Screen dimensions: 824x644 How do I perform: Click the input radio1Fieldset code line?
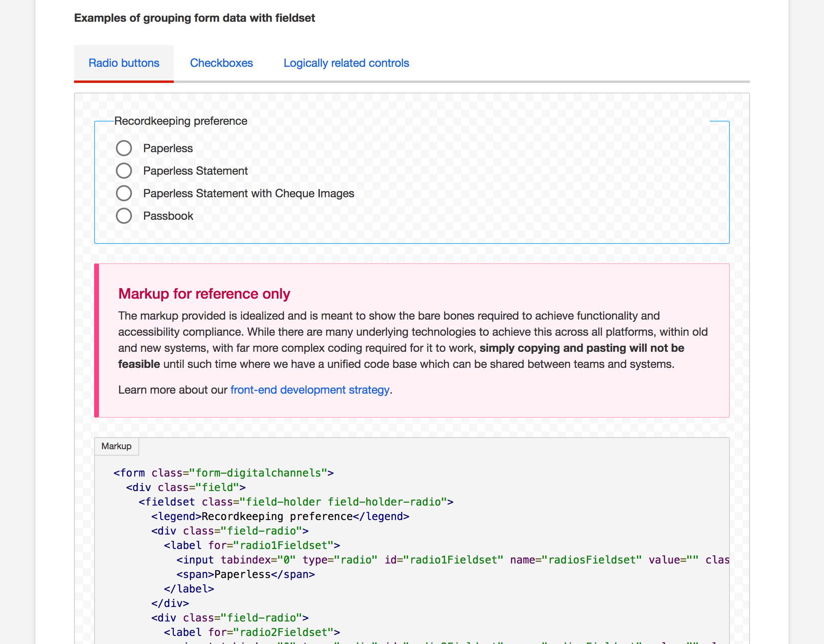coord(453,560)
